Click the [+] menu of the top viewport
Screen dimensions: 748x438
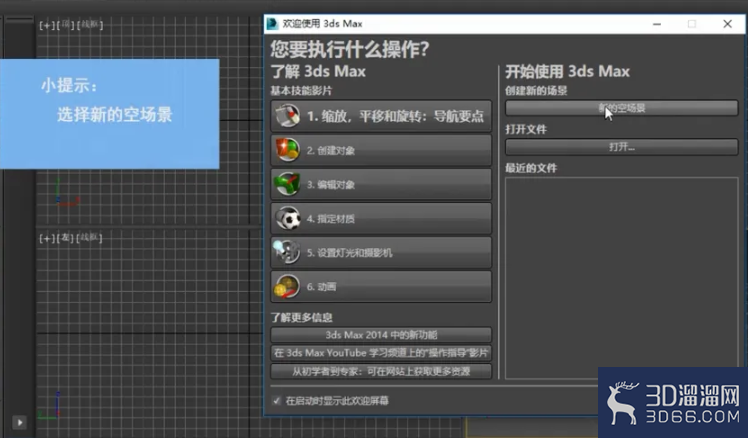tap(47, 25)
